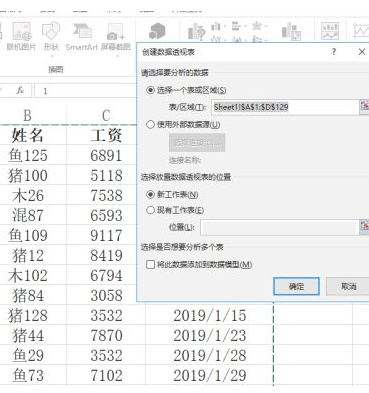Select cell 6593
Image resolution: width=369 pixels, height=393 pixels.
pyautogui.click(x=106, y=215)
